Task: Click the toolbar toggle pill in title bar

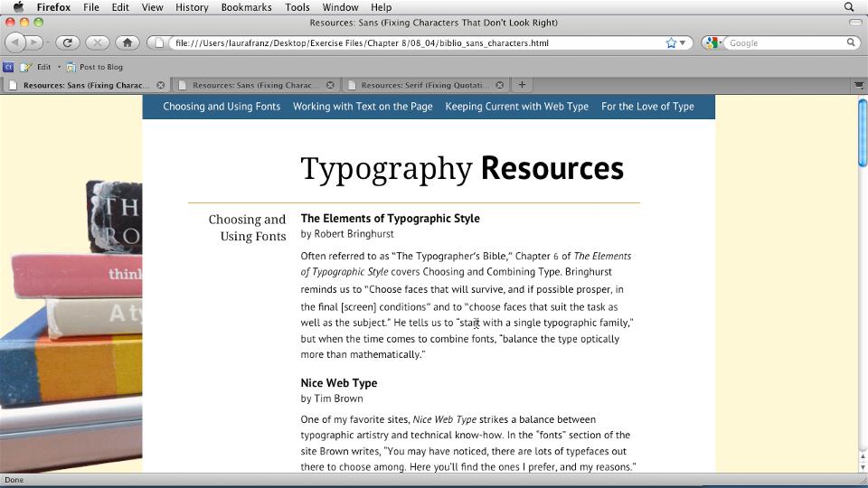Action: [x=855, y=22]
